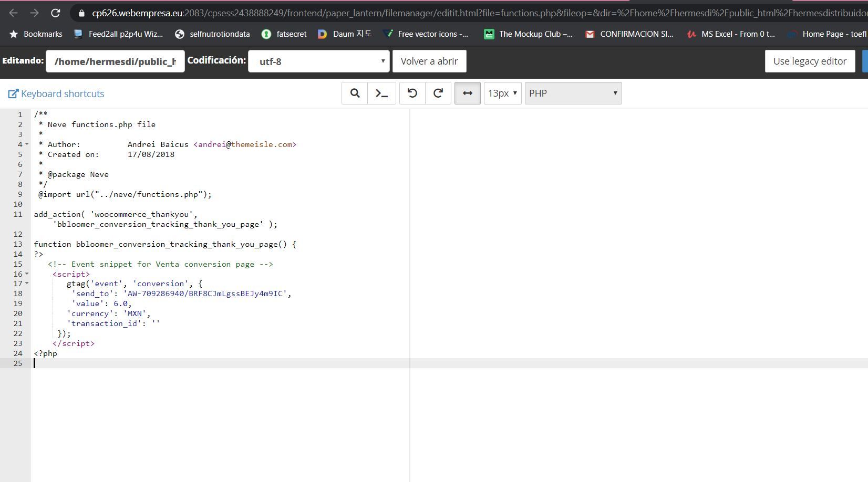The image size is (868, 482).
Task: Collapse the code fold at line 4
Action: [27, 144]
